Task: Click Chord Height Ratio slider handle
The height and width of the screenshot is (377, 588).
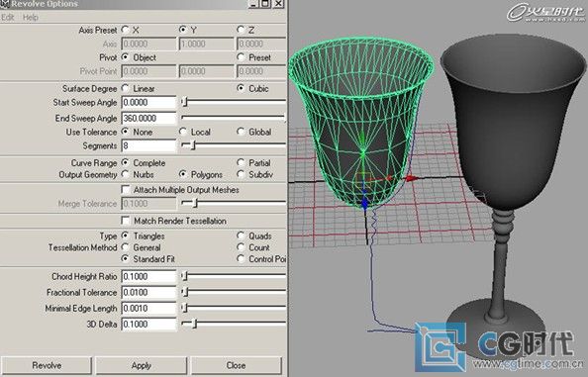Action: point(184,276)
